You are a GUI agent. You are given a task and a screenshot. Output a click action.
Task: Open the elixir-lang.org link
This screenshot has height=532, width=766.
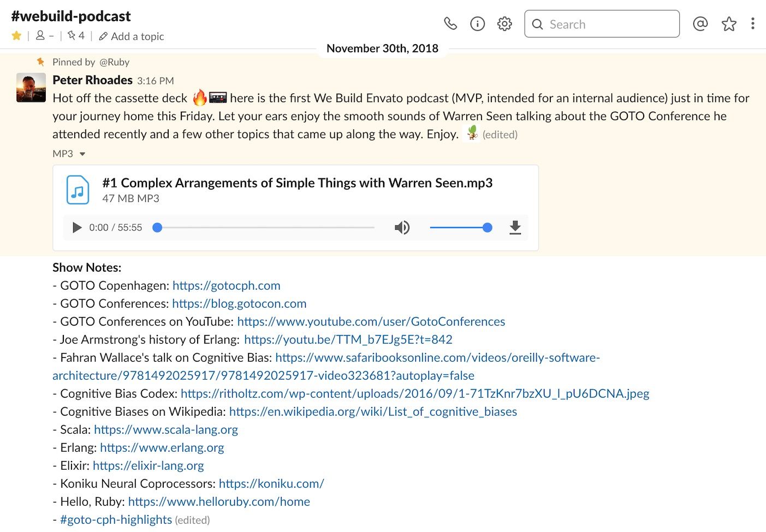[149, 465]
